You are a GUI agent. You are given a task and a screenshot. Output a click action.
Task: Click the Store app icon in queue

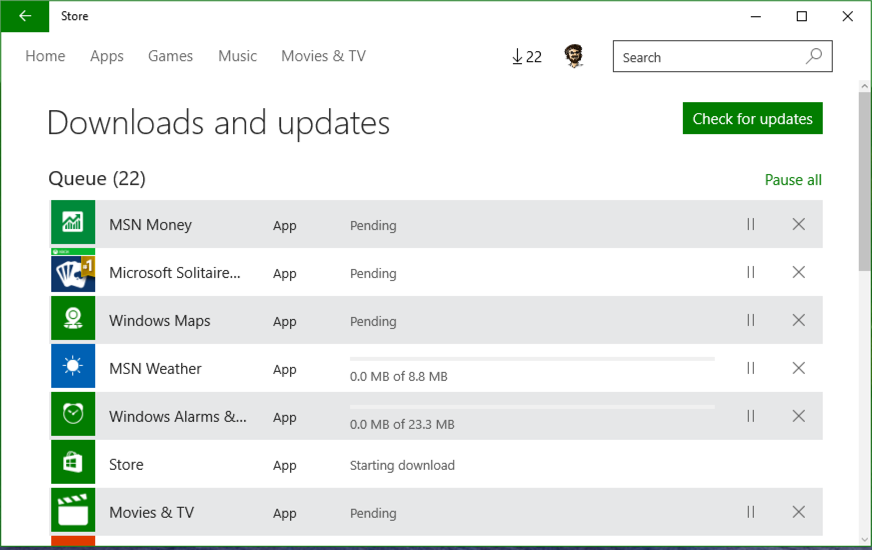[x=73, y=462]
